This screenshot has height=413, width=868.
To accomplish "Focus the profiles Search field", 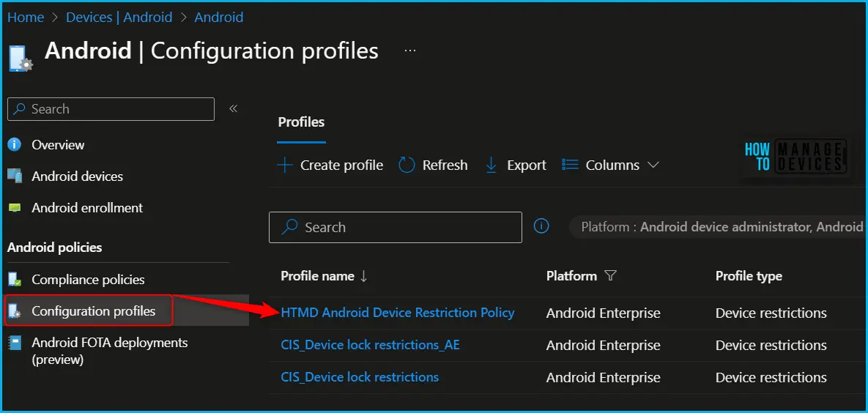I will pos(396,227).
